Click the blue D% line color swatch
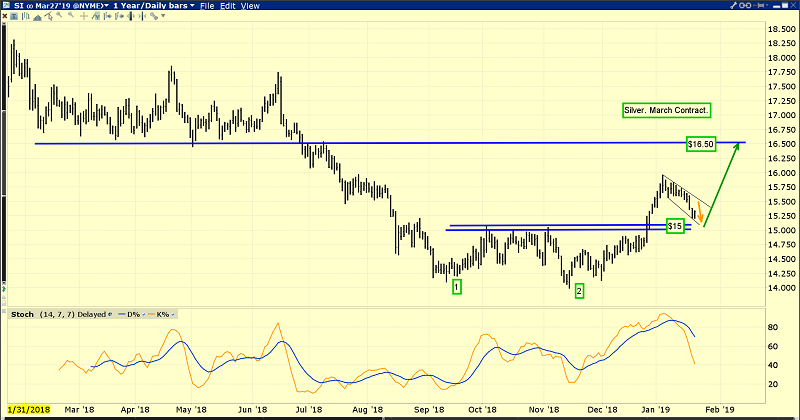The image size is (800, 420). pyautogui.click(x=121, y=314)
